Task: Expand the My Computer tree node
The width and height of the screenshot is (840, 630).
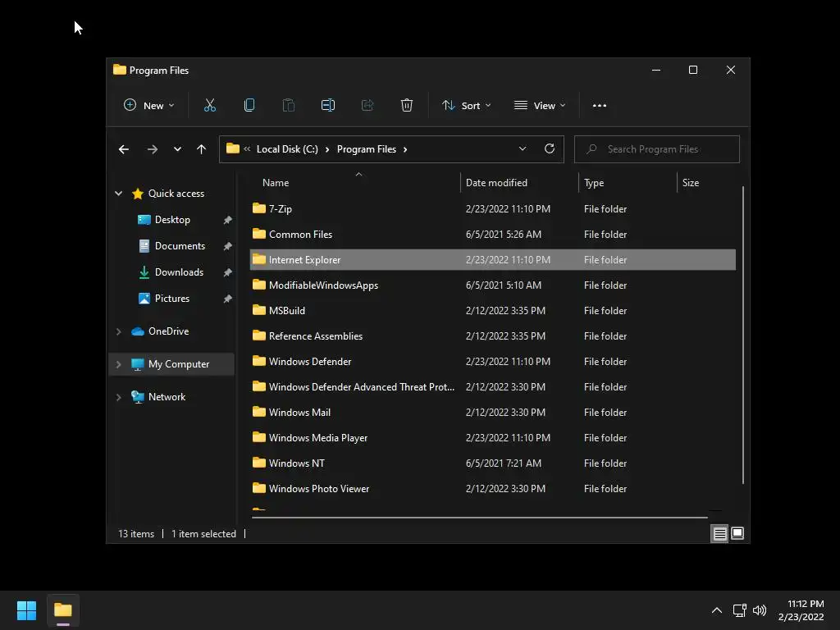Action: [118, 364]
